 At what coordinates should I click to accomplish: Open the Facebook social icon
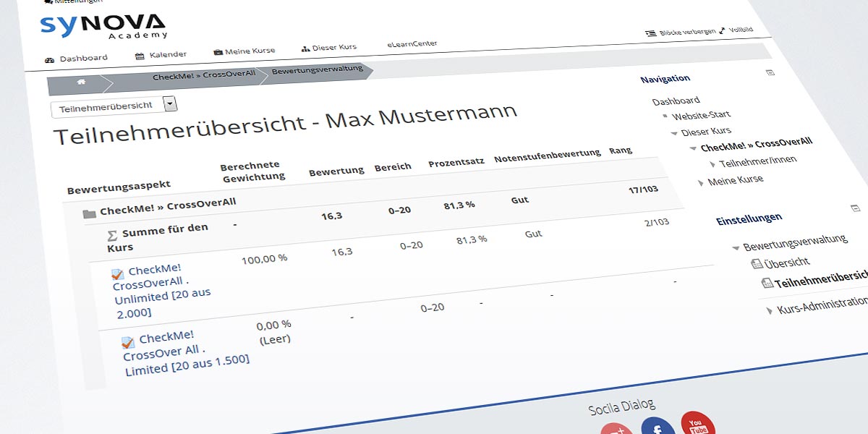658,428
